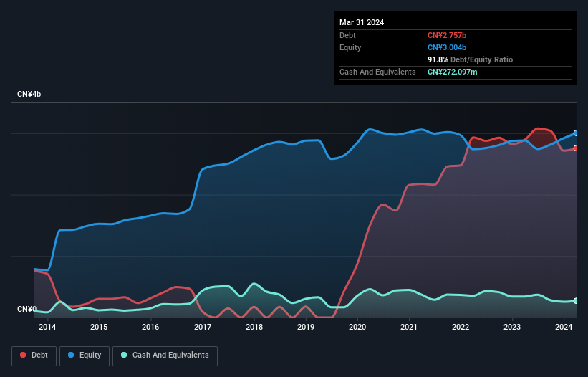Screen dimensions: 588x377
Task: Click the 2019 year on the time axis
Action: tap(306, 328)
